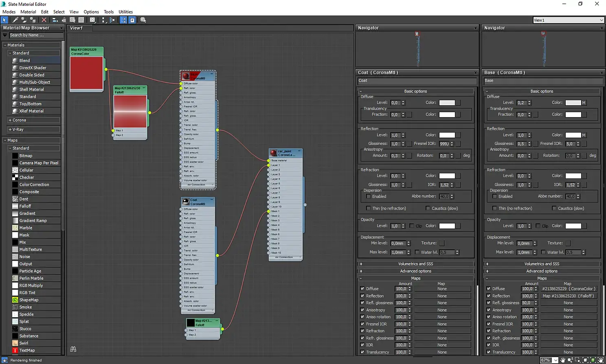Enable Dispersion checkbox in Base panel

click(495, 196)
